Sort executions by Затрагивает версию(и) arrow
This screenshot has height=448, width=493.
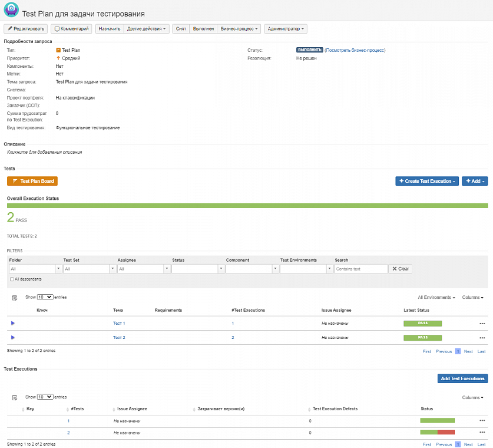coord(194,409)
